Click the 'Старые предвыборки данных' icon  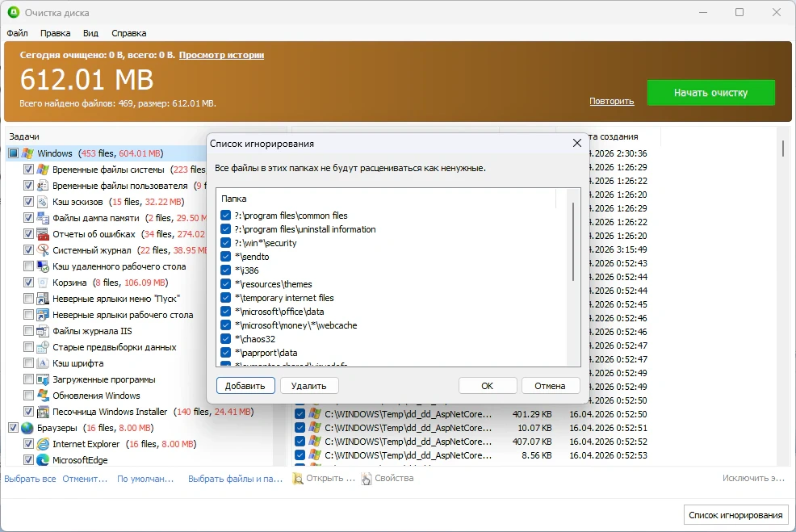[43, 347]
